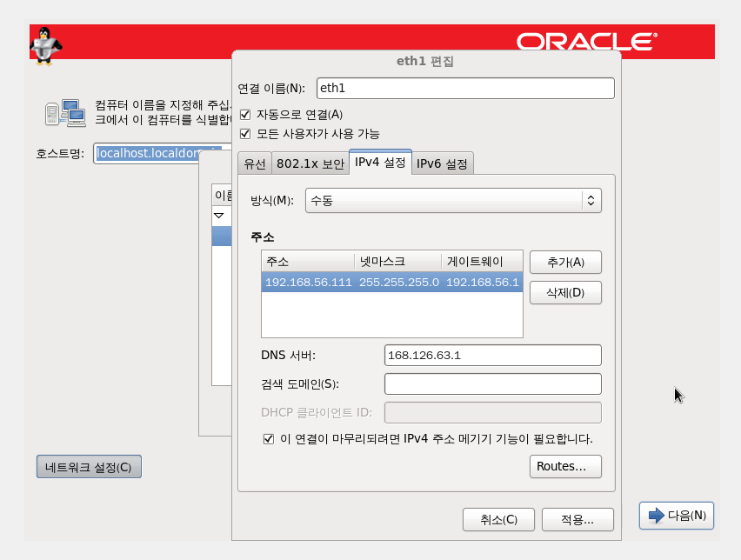Click the Oracle logo in the red banner
741x560 pixels.
(586, 42)
